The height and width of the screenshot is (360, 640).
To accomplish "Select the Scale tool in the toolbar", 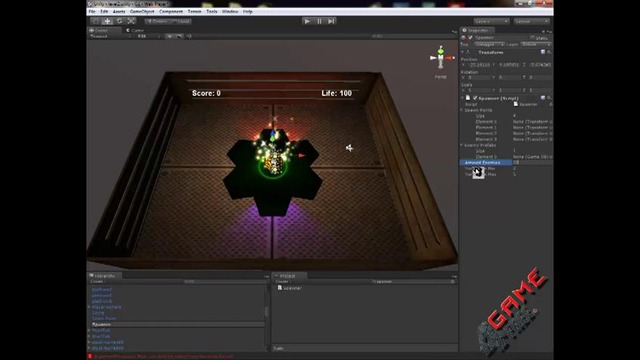I will click(x=131, y=21).
